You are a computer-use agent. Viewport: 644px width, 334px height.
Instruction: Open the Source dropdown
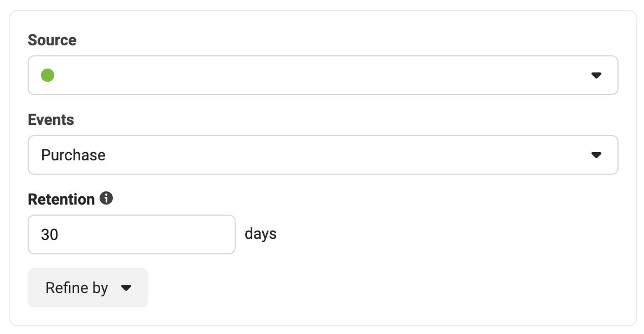click(x=323, y=75)
